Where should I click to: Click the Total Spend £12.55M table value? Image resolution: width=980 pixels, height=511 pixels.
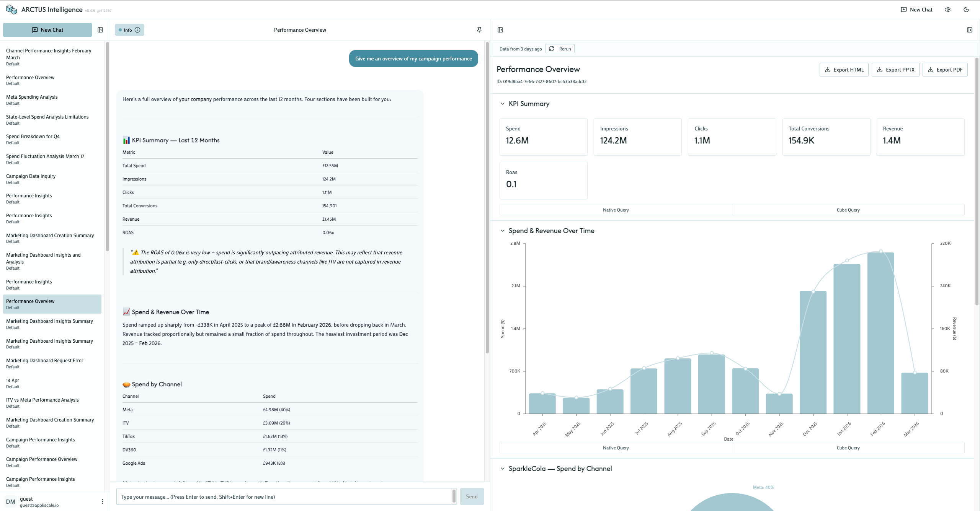tap(330, 166)
